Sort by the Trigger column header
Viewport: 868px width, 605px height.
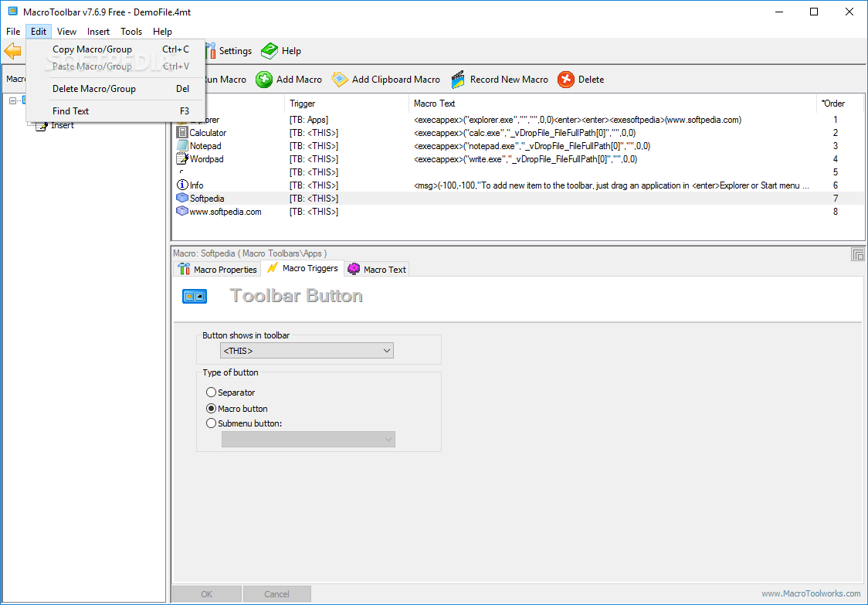[x=347, y=104]
